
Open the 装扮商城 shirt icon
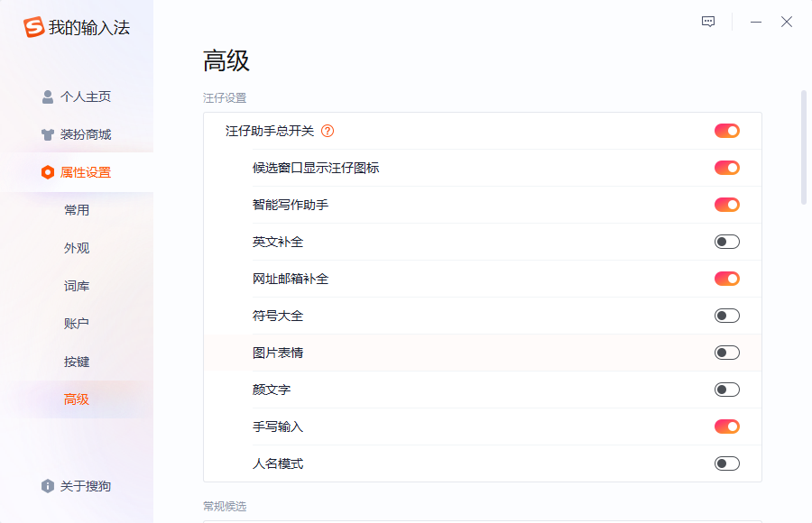point(48,134)
